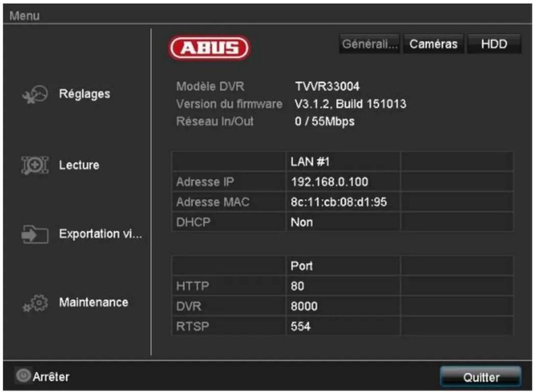
Task: Switch to the Caméras tab
Action: pos(433,44)
